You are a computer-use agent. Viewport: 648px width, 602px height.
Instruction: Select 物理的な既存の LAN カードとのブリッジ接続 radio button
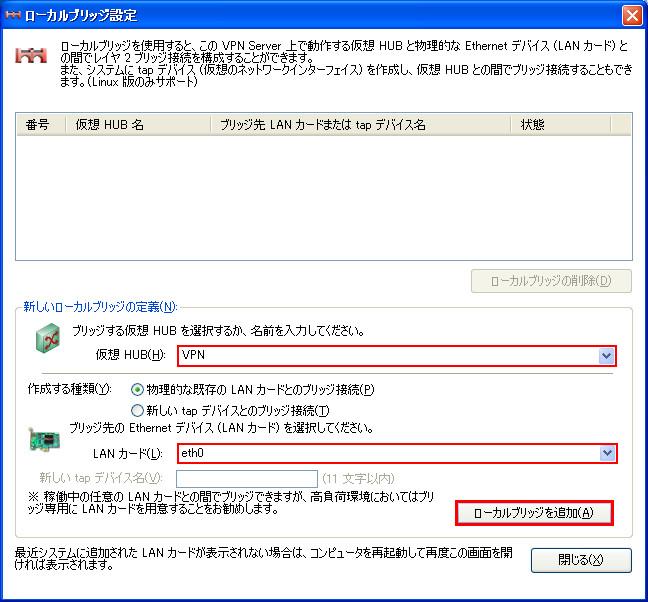[x=137, y=390]
